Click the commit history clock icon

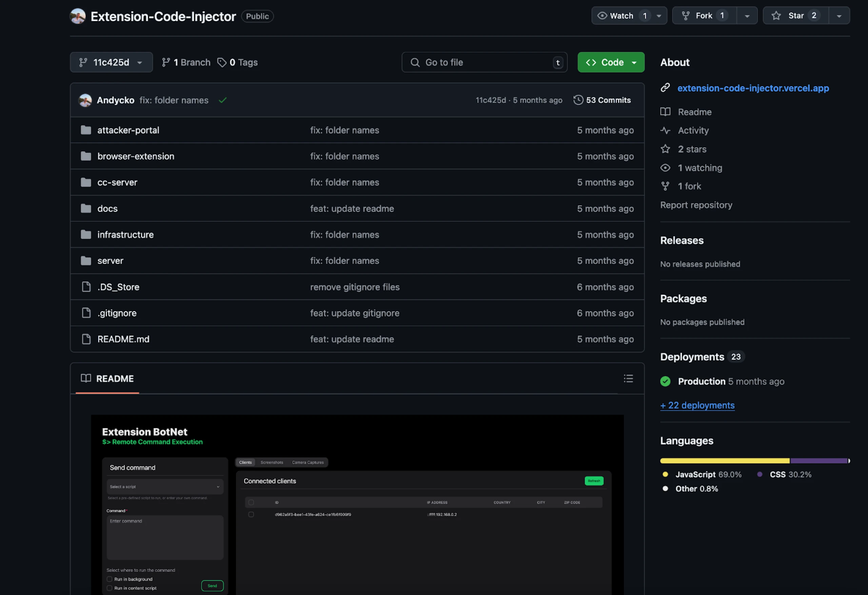click(578, 100)
